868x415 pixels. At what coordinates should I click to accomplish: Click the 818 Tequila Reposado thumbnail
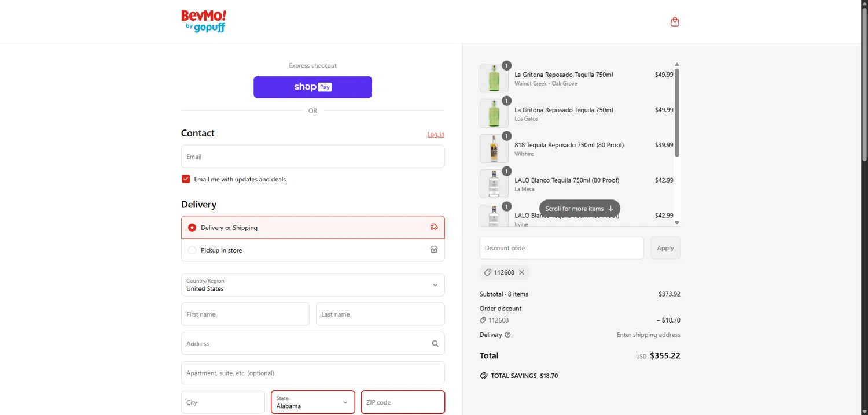pyautogui.click(x=494, y=149)
